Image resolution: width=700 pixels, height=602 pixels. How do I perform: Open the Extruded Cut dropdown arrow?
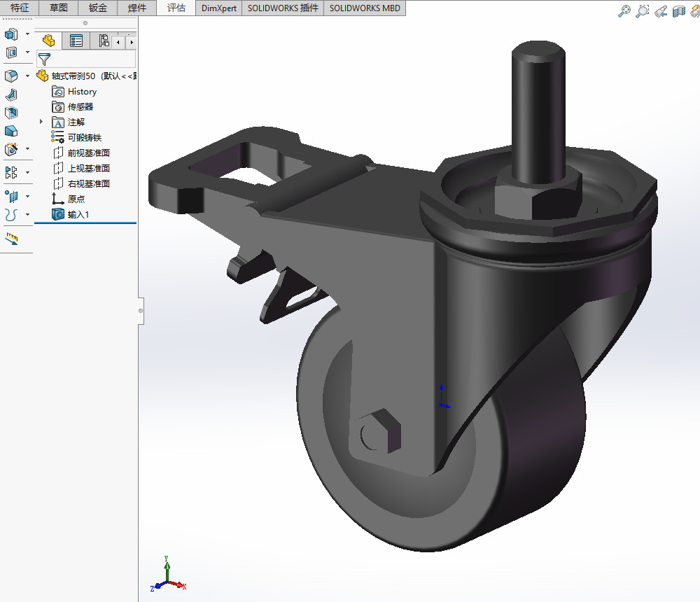27,52
